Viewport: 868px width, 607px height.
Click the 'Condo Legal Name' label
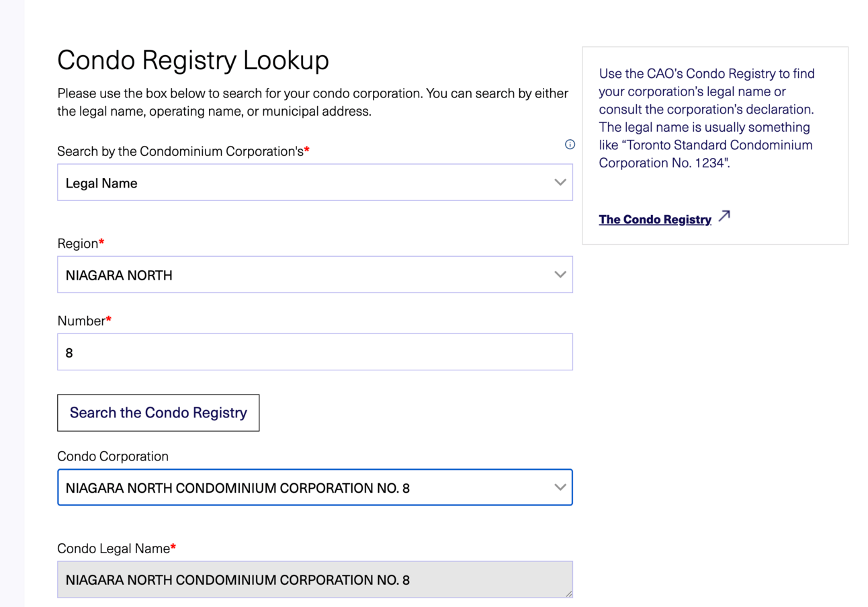[x=116, y=549]
